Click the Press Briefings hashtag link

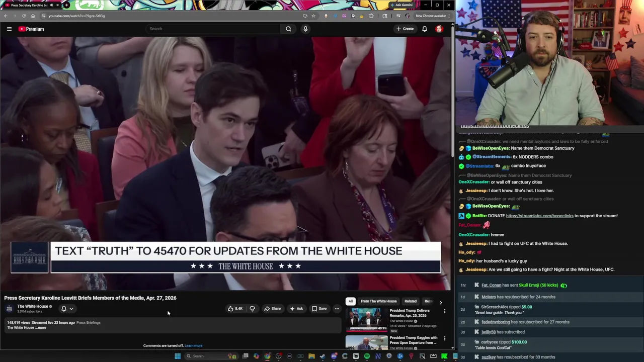click(89, 322)
